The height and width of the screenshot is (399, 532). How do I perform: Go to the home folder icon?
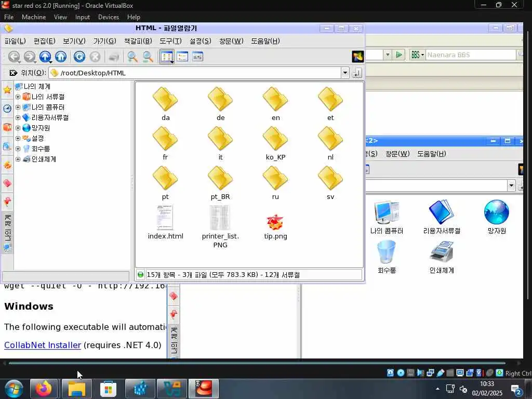coord(61,57)
